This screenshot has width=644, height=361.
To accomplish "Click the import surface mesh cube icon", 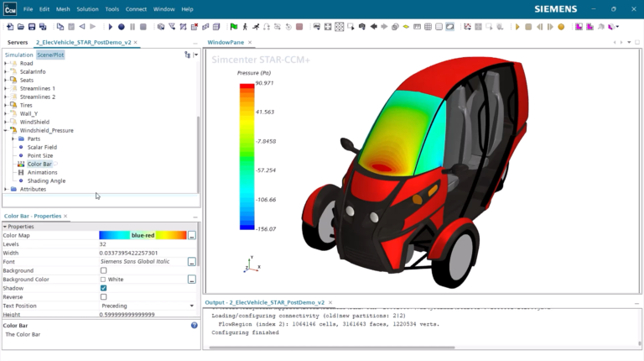I will point(161,27).
